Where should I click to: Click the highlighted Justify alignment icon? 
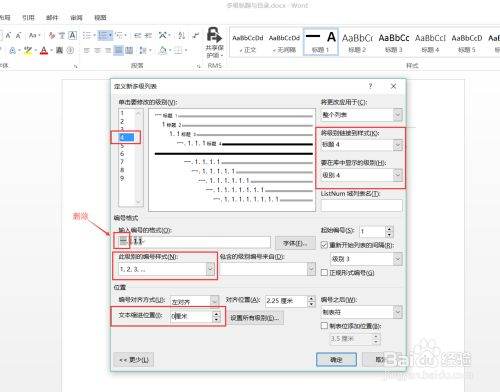point(118,51)
